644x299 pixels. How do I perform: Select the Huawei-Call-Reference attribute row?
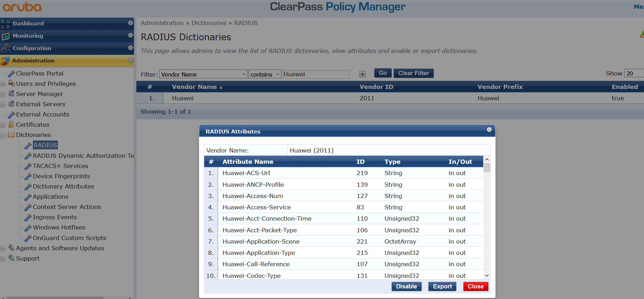(x=344, y=264)
